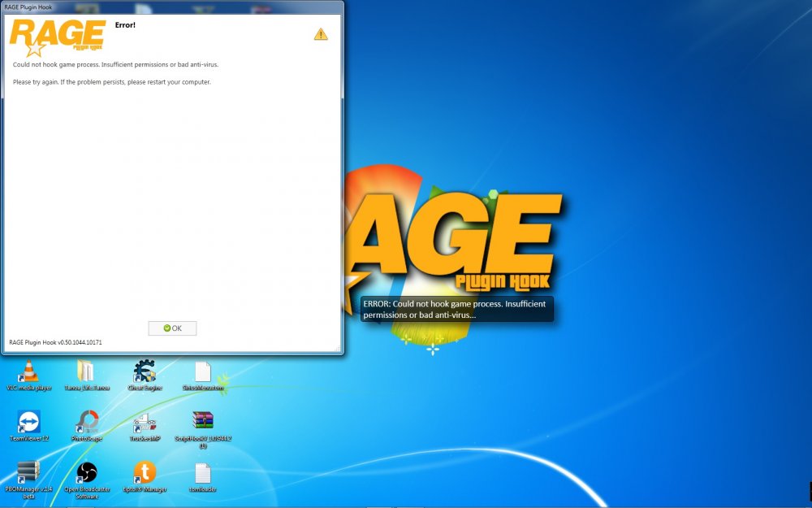
Task: Click the "Plugin Hook" splash subtitle
Action: (503, 282)
